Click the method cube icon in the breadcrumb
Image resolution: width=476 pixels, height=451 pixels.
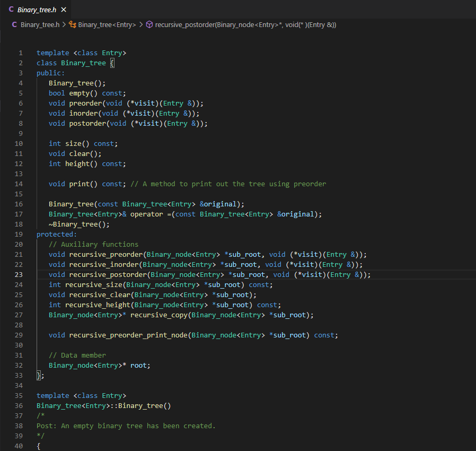click(x=149, y=24)
